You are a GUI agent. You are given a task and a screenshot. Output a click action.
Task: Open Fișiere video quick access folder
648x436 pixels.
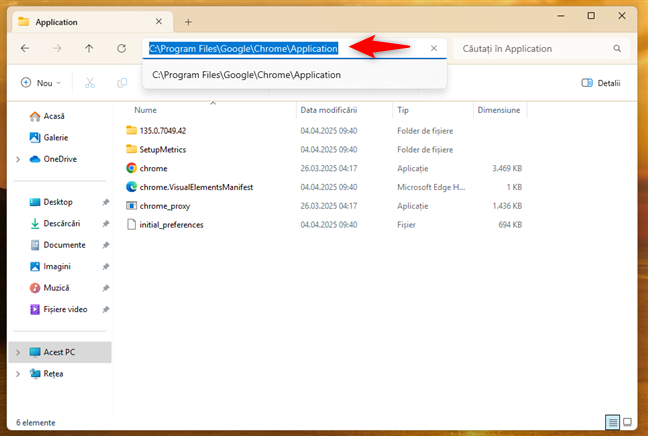coord(65,310)
